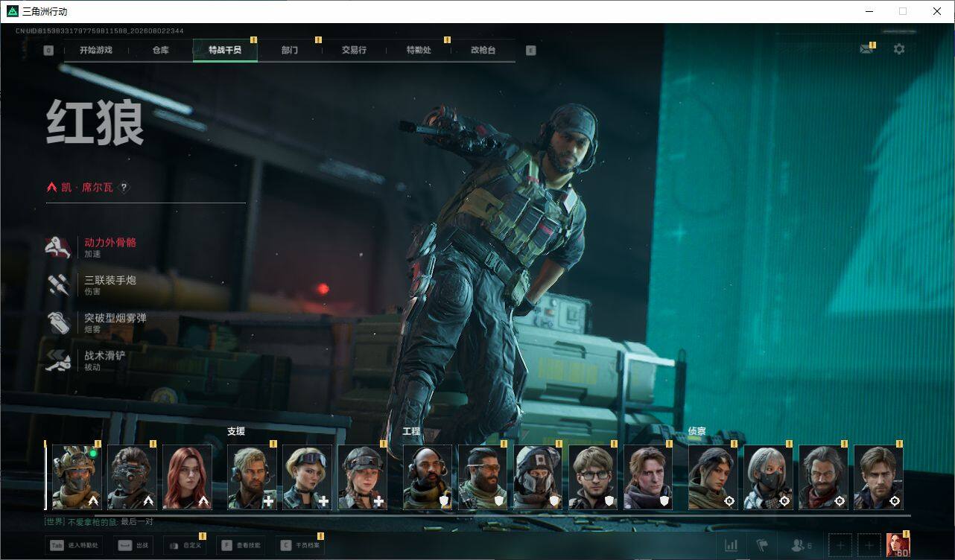Click the flag icon in bottom bar
Image resolution: width=955 pixels, height=560 pixels.
tap(762, 546)
